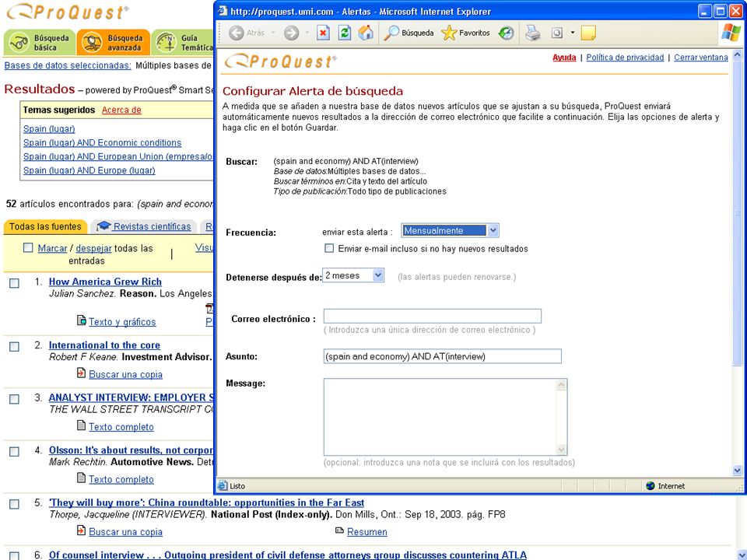Screen dimensions: 747x560
Task: Click Internet zone globe in status bar
Action: pyautogui.click(x=651, y=485)
